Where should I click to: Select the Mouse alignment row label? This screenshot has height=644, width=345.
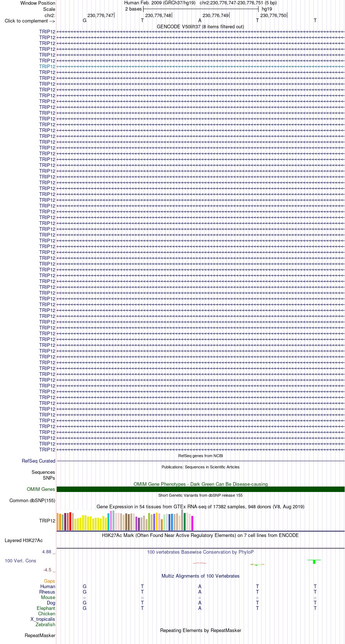(x=48, y=598)
